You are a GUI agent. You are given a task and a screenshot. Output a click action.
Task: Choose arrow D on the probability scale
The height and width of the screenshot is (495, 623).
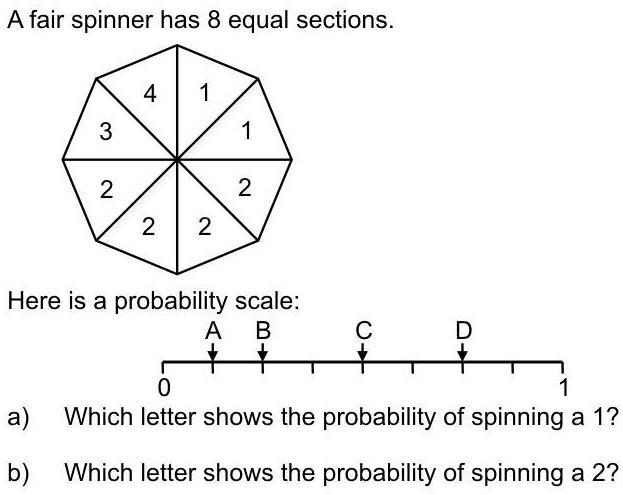(x=463, y=351)
